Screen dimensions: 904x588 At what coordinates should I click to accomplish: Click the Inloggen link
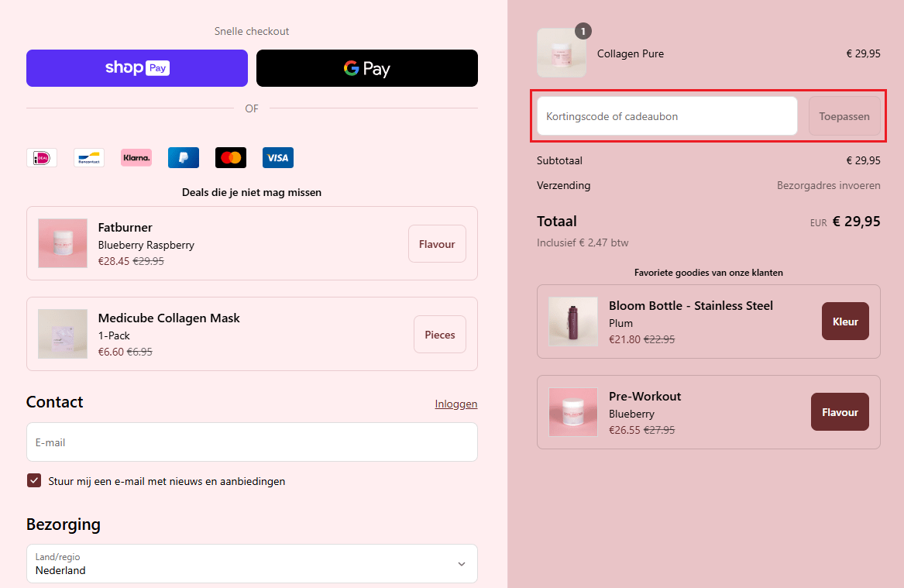pyautogui.click(x=455, y=404)
